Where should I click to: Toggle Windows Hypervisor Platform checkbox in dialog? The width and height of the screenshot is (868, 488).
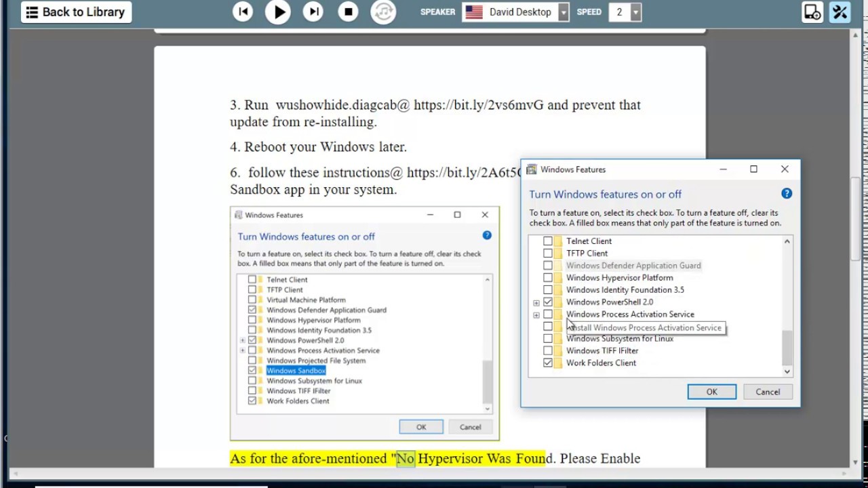(548, 278)
